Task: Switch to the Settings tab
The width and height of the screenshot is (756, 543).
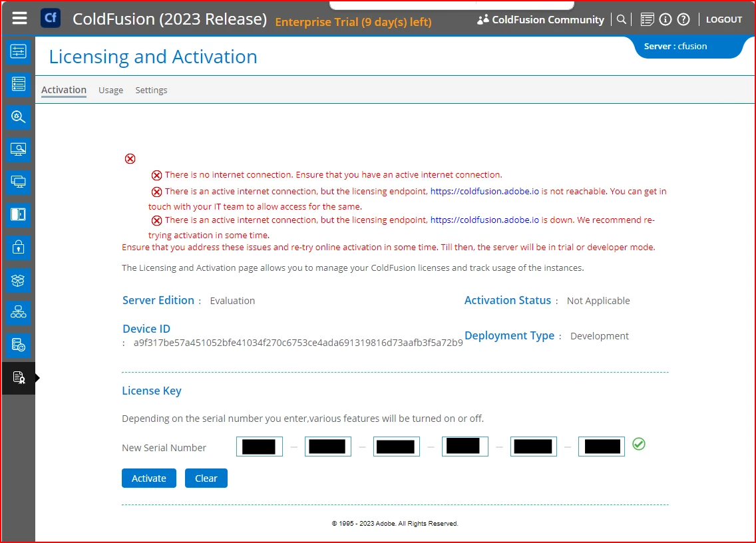Action: pyautogui.click(x=151, y=90)
